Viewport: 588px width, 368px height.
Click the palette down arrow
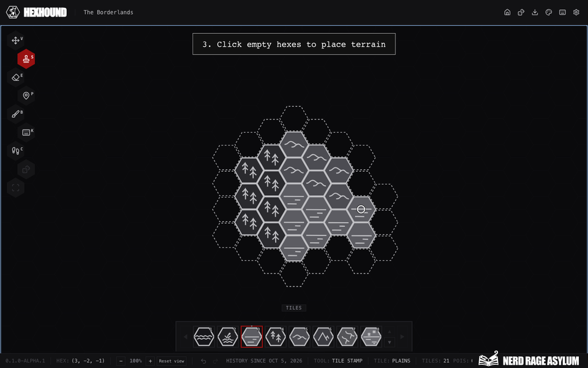(390, 342)
